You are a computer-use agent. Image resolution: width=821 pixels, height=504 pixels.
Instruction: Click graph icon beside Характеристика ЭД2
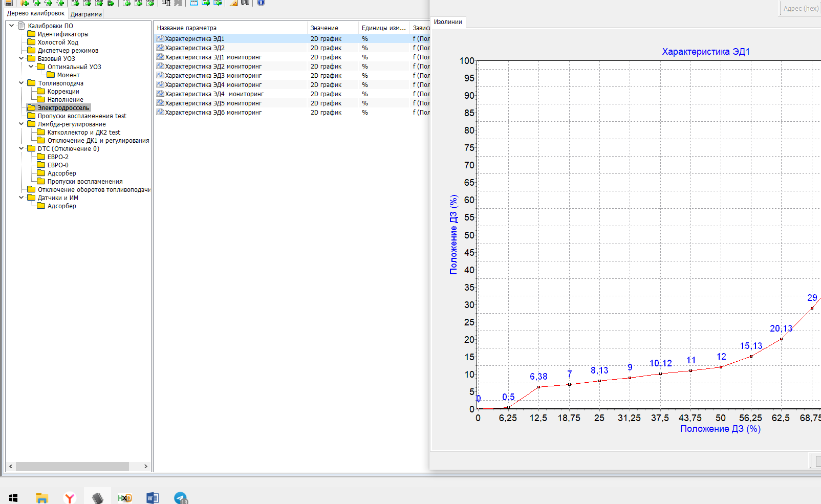(x=160, y=48)
